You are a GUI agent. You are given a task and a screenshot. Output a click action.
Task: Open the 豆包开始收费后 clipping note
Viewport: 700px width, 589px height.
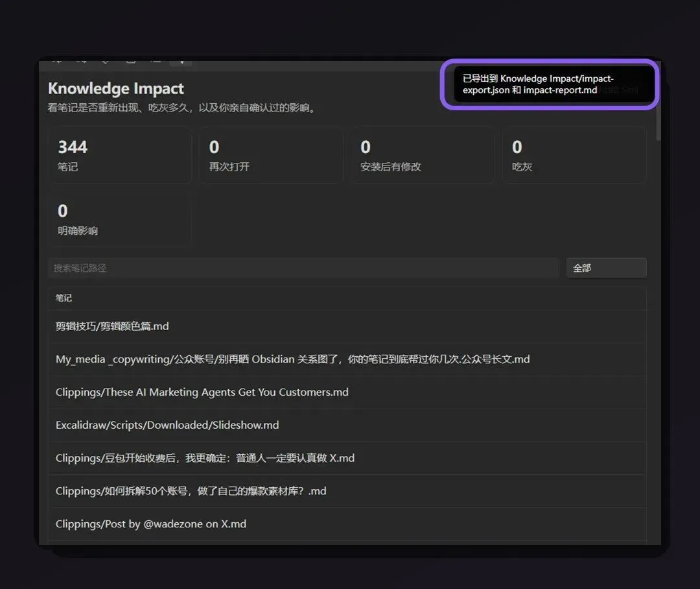click(x=347, y=458)
